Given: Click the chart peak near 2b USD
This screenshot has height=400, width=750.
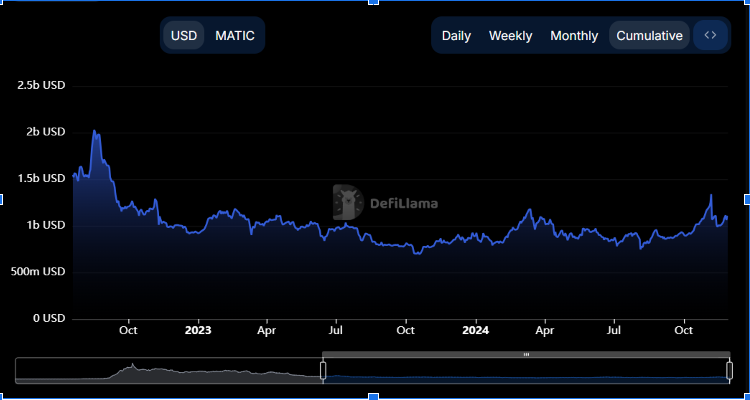Looking at the screenshot, I should [94, 131].
